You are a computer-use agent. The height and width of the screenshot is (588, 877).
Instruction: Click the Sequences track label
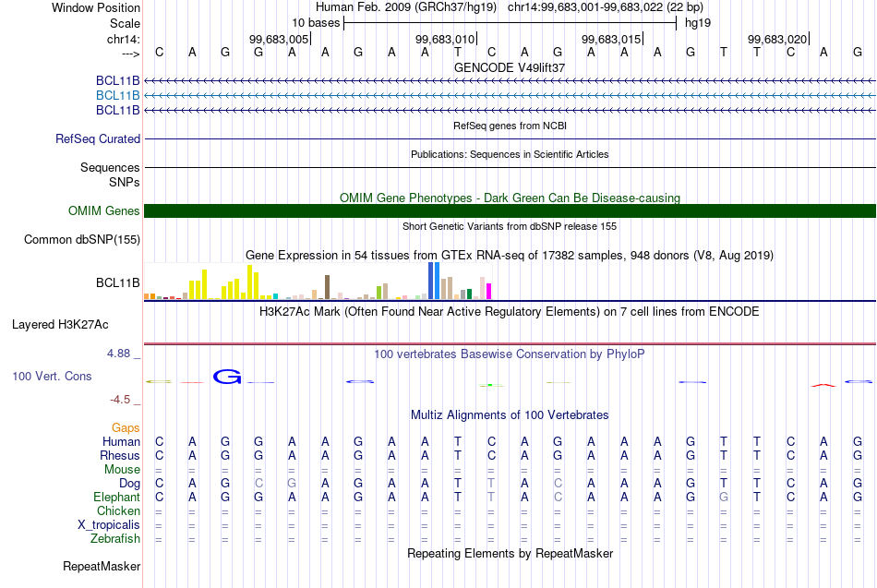pyautogui.click(x=110, y=167)
